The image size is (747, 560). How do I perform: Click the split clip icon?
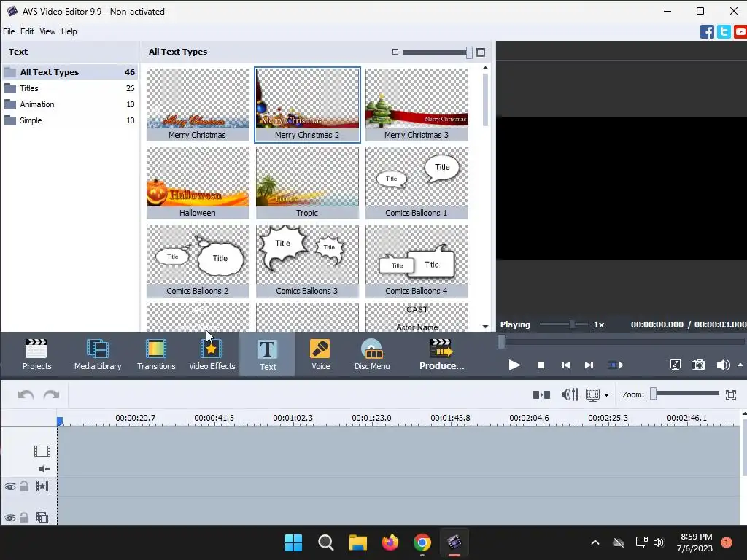pos(541,394)
